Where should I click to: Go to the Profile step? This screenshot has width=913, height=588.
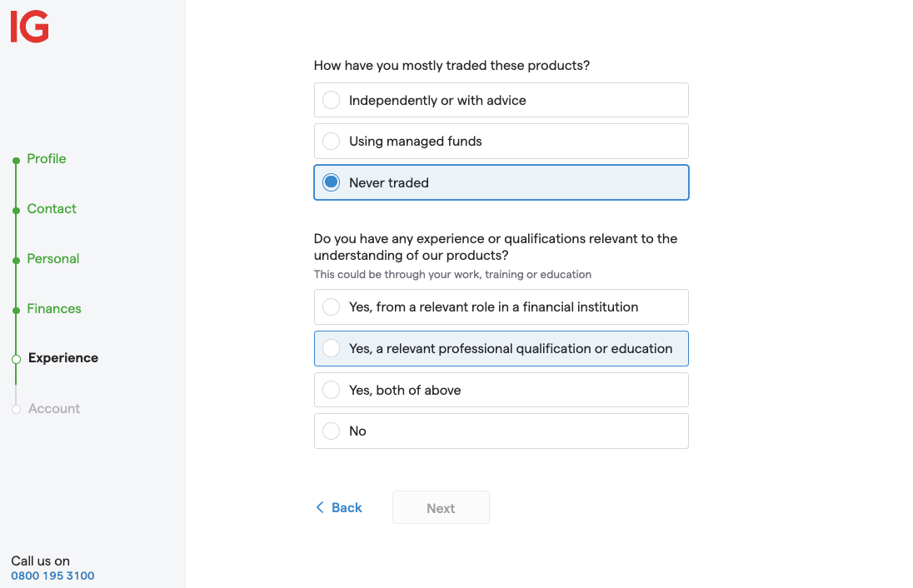[47, 159]
